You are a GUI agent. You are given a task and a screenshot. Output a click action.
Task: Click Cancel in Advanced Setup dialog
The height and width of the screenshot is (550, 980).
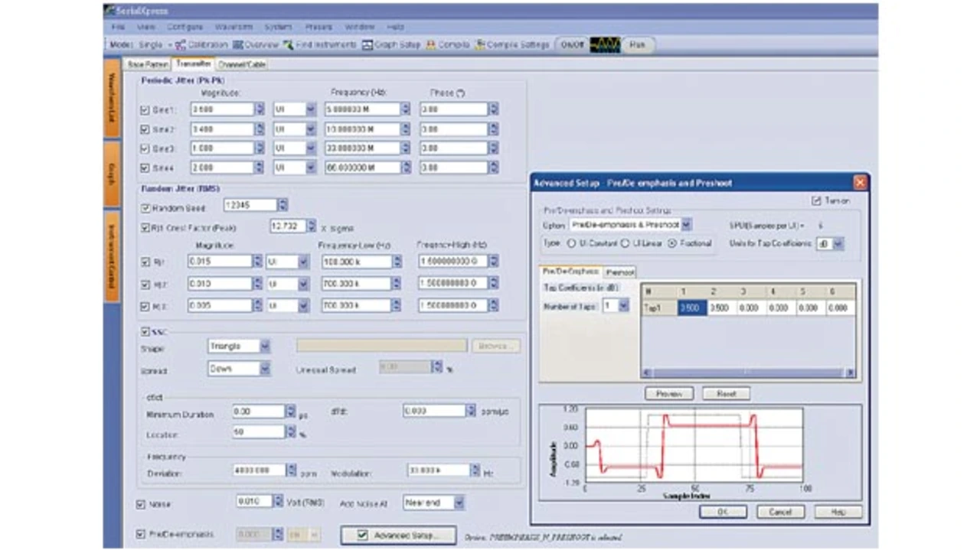pos(779,512)
